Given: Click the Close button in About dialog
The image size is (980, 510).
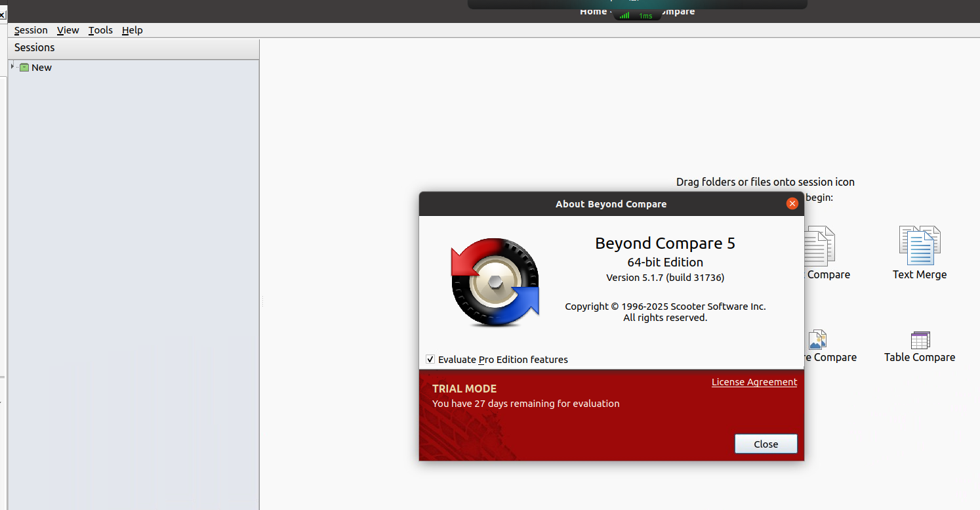Looking at the screenshot, I should click(766, 444).
